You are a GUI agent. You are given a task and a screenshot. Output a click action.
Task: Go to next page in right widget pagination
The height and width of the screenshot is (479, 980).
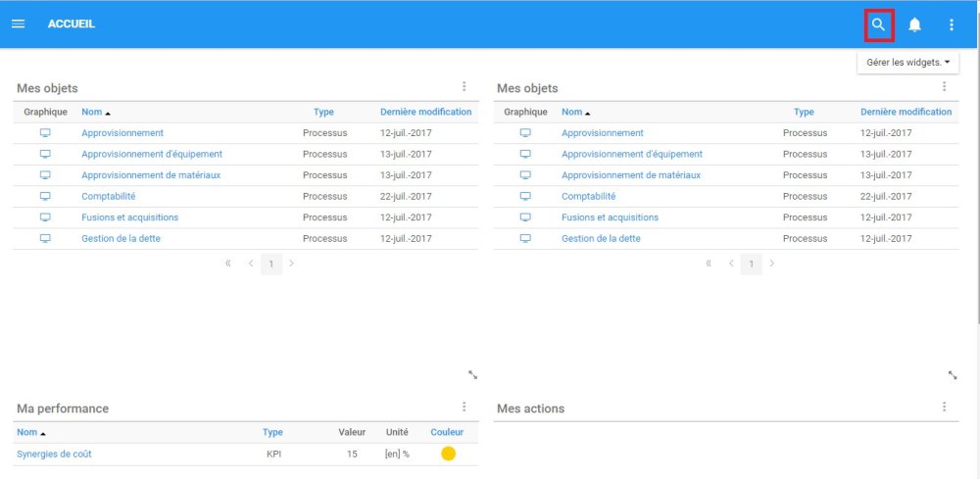(772, 263)
